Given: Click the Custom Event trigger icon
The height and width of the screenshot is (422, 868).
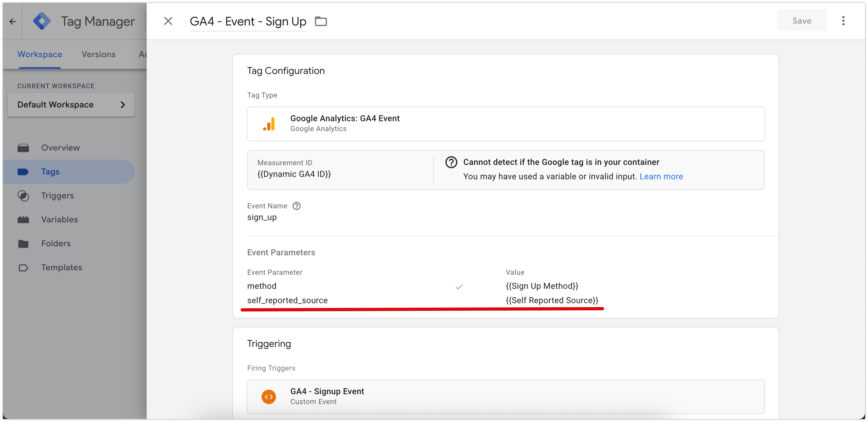Looking at the screenshot, I should pyautogui.click(x=269, y=397).
